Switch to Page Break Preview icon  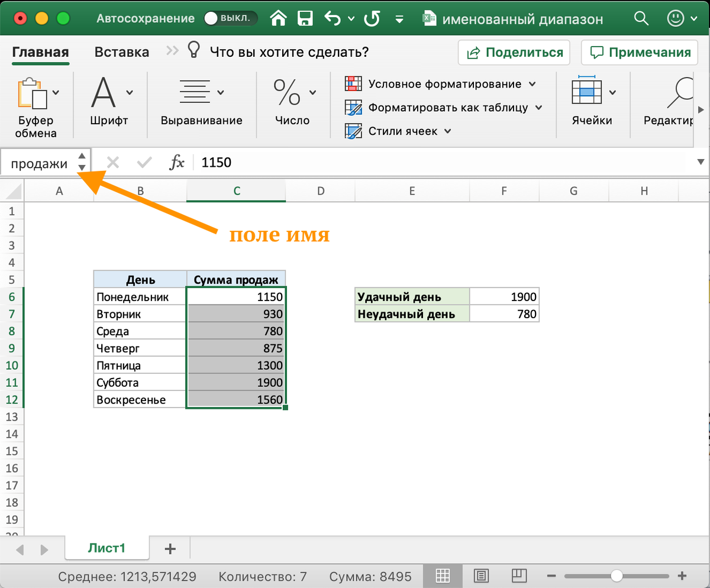[519, 575]
